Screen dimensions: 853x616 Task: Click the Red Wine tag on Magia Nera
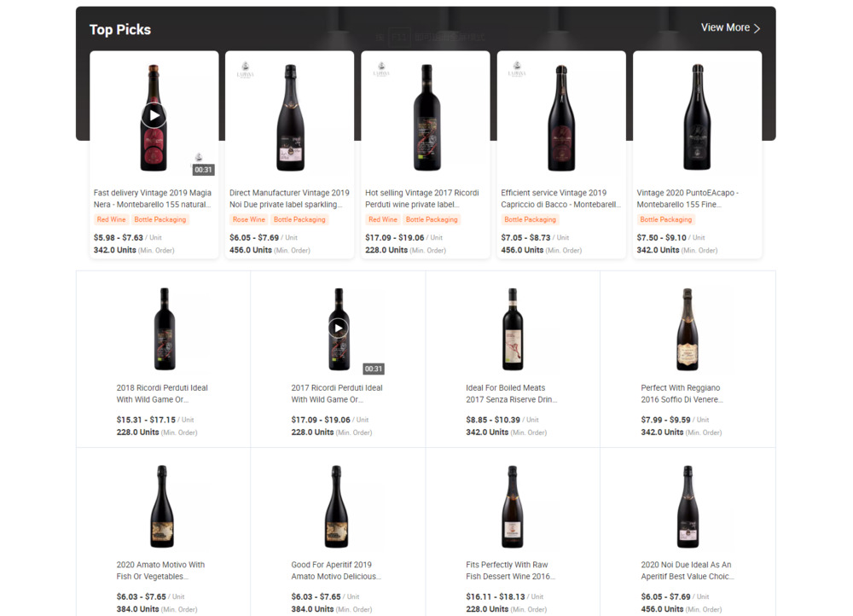tap(111, 219)
